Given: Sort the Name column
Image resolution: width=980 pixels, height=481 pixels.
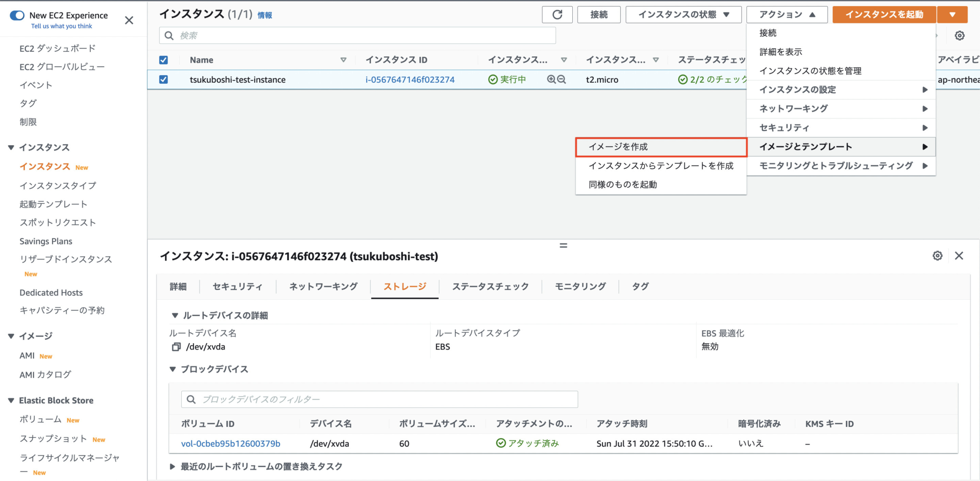Looking at the screenshot, I should click(x=344, y=60).
